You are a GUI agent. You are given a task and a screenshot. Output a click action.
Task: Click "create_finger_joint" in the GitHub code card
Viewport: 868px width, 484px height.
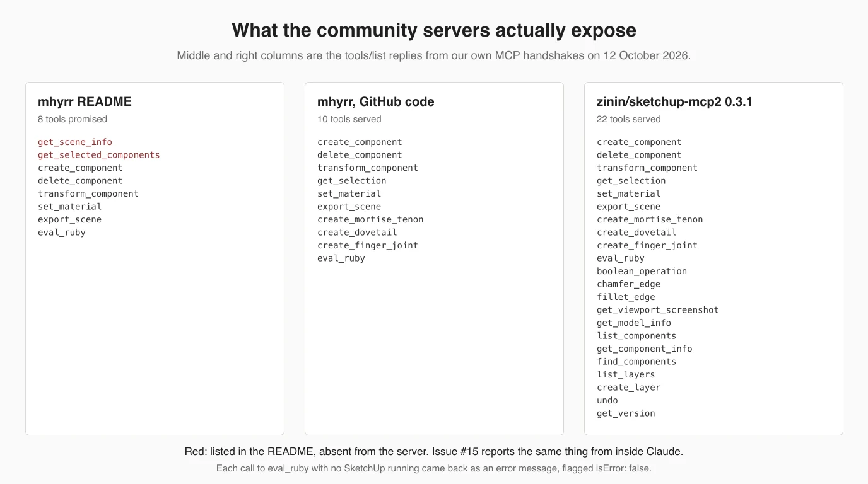[x=368, y=245]
